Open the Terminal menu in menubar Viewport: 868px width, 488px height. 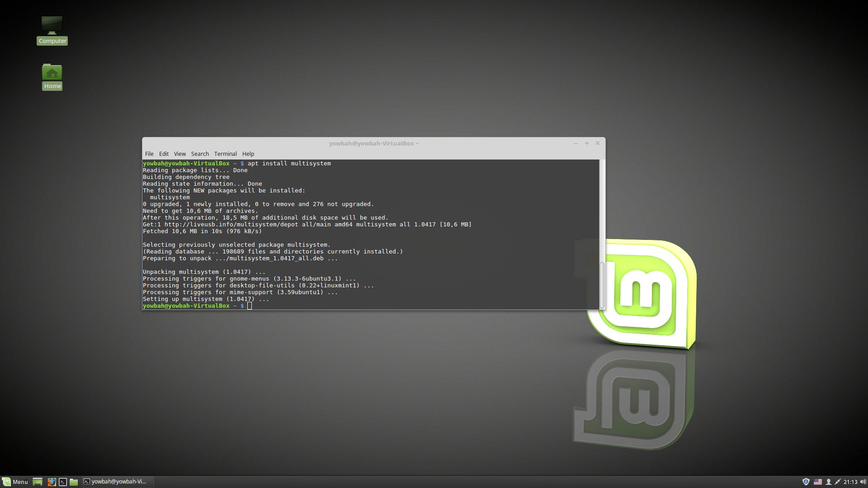pos(225,154)
